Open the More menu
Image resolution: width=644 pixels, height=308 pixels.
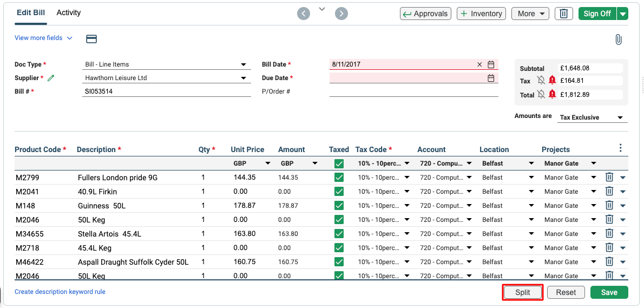pyautogui.click(x=531, y=14)
